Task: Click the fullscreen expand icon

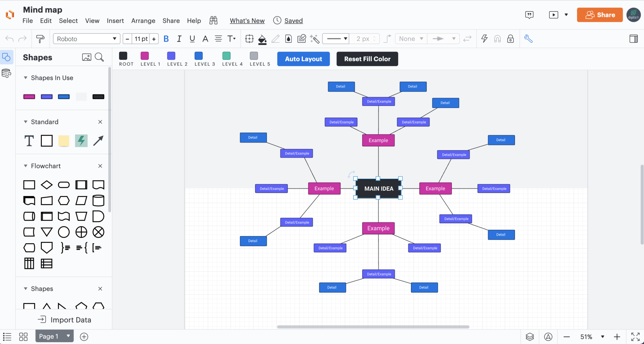Action: [x=635, y=337]
